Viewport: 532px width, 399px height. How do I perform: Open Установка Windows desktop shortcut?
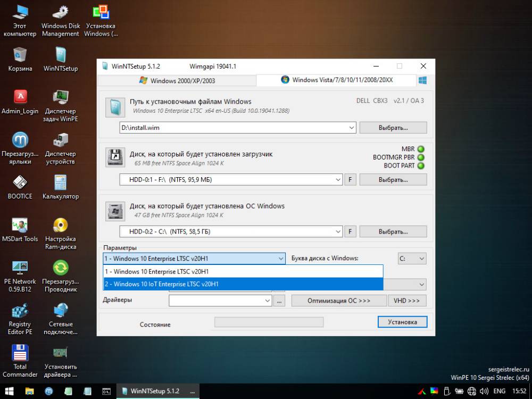pos(101,20)
